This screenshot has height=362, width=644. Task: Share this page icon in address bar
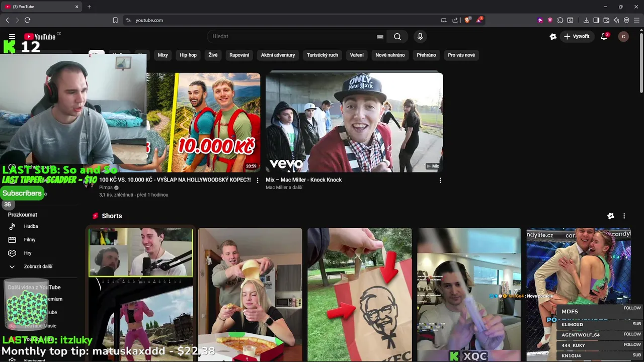pyautogui.click(x=455, y=20)
